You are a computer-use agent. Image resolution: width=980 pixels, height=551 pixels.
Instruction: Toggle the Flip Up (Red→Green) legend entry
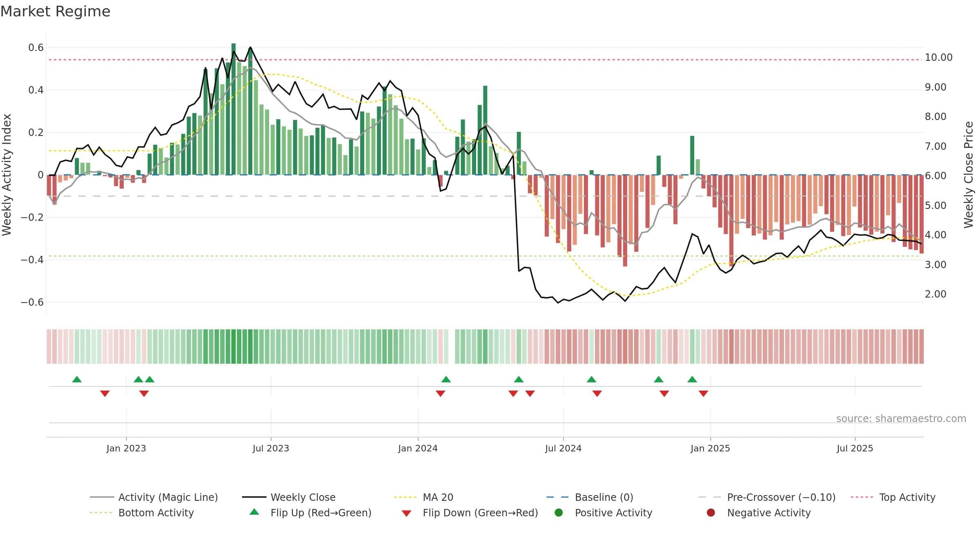310,513
